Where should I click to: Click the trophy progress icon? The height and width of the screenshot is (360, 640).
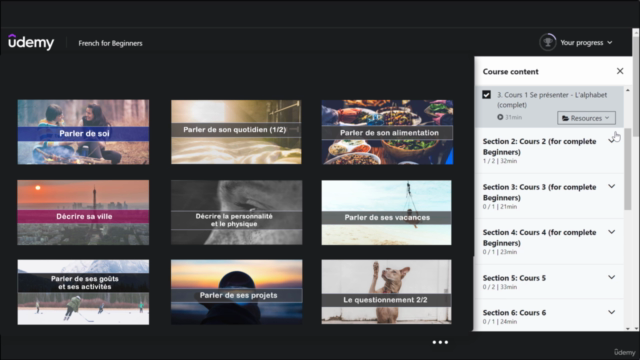coord(547,42)
